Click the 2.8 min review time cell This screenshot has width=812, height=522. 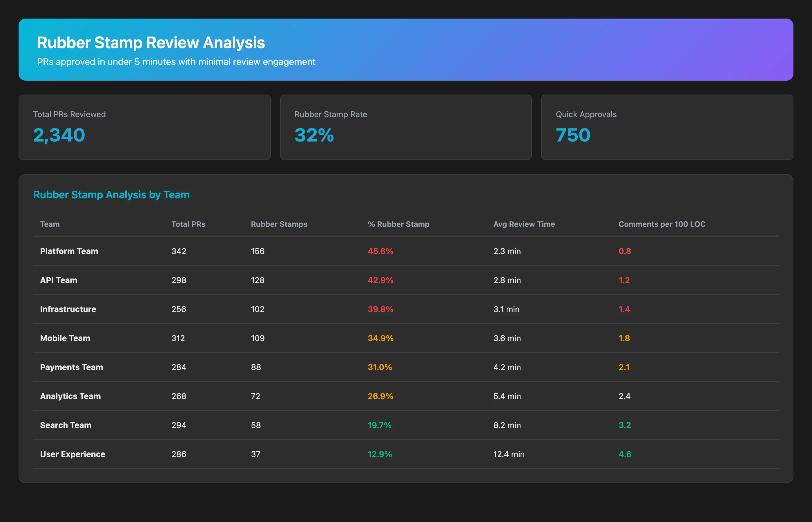[507, 280]
